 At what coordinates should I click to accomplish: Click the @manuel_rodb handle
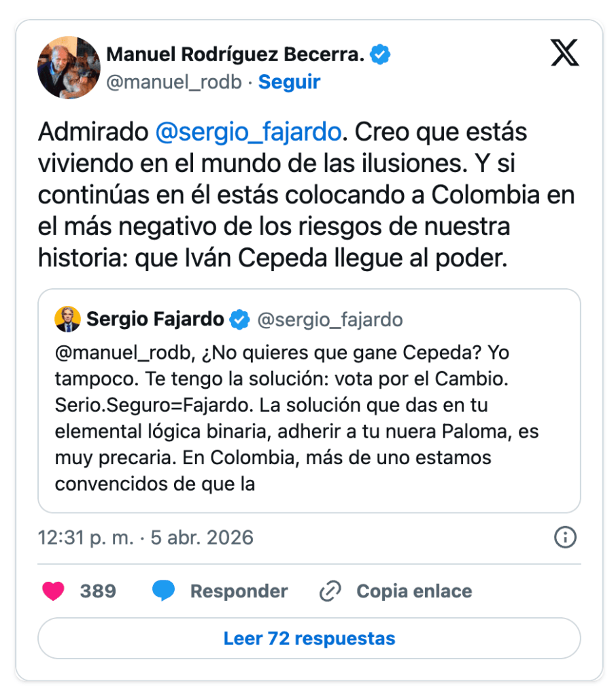pos(173,82)
